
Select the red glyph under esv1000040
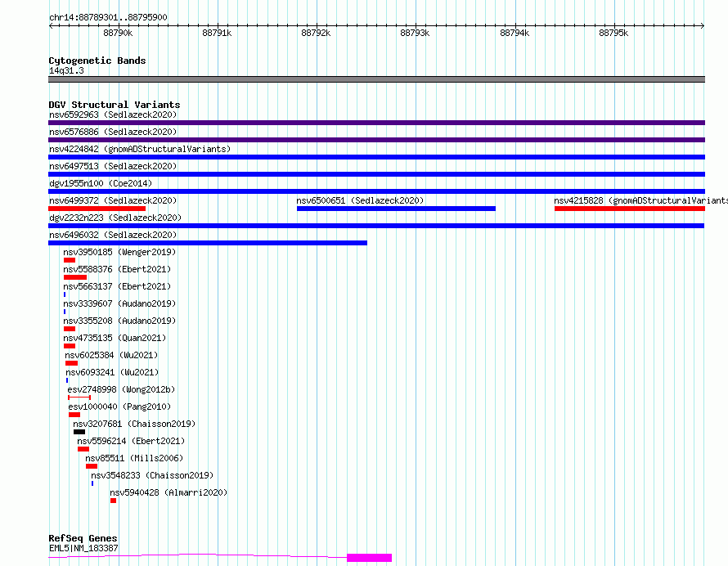click(x=74, y=415)
